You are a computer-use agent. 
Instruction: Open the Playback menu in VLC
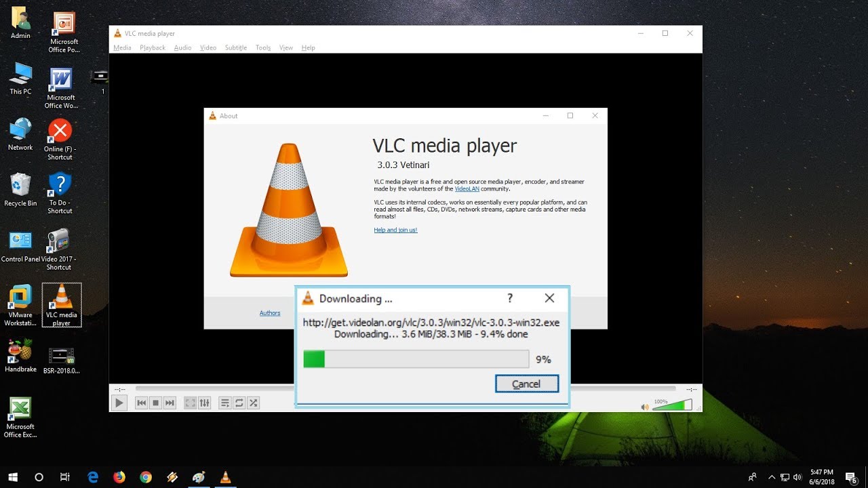pyautogui.click(x=153, y=47)
